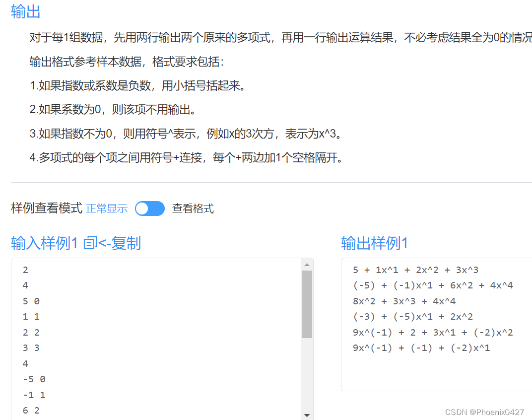The width and height of the screenshot is (532, 420).
Task: Click input line "6 2"
Action: tap(31, 411)
